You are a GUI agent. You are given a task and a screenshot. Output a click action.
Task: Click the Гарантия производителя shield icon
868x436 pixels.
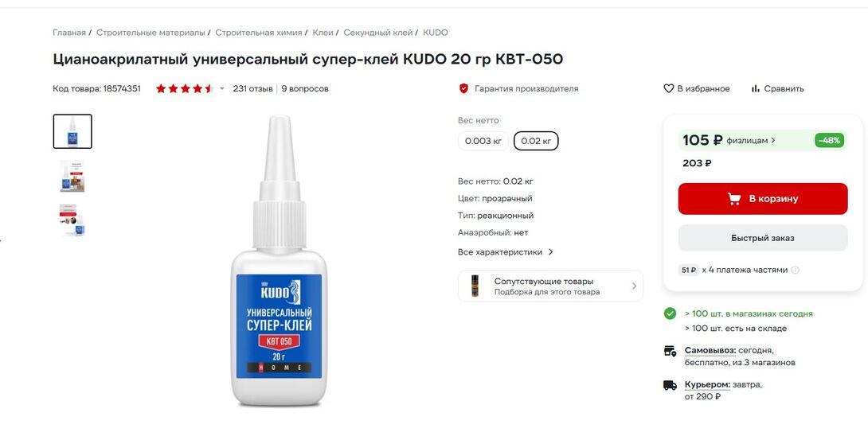464,88
